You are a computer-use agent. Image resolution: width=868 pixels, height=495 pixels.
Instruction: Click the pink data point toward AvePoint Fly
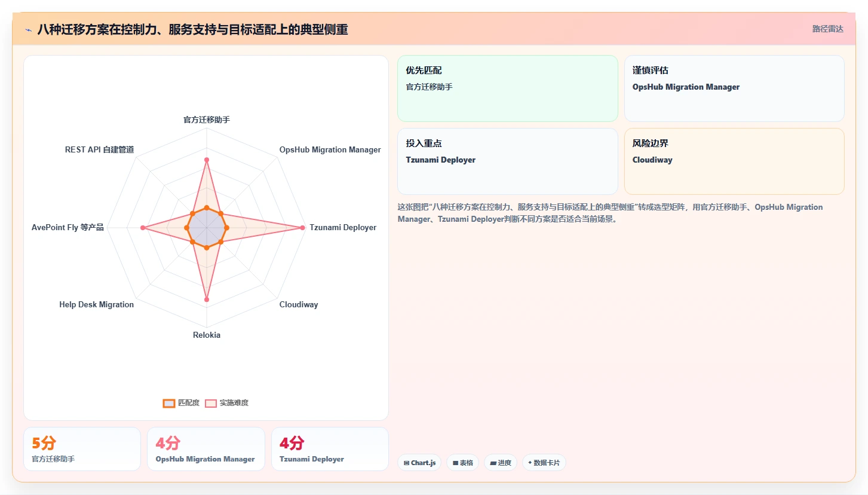(143, 228)
